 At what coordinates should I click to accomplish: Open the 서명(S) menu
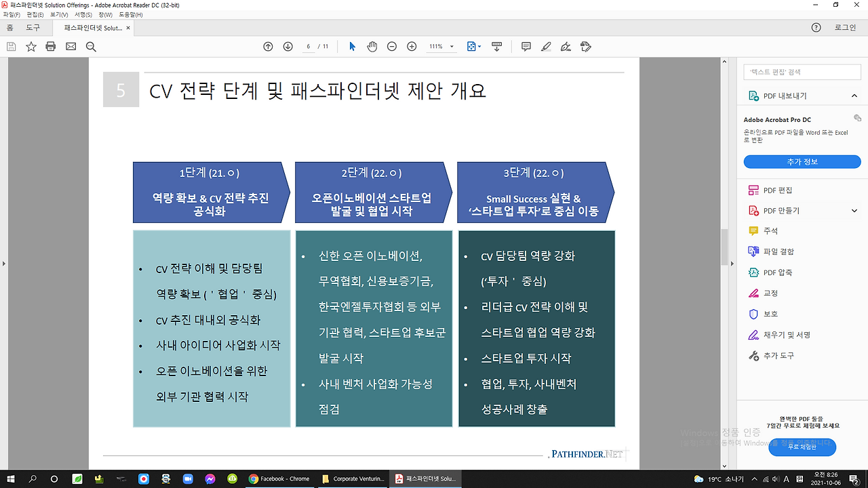[x=83, y=14]
